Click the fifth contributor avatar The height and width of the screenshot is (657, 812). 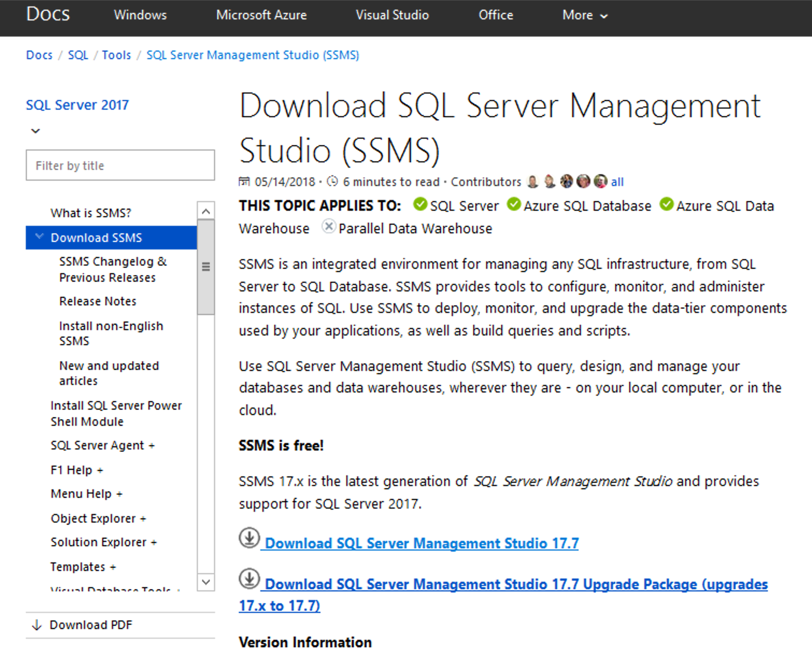[x=601, y=182]
